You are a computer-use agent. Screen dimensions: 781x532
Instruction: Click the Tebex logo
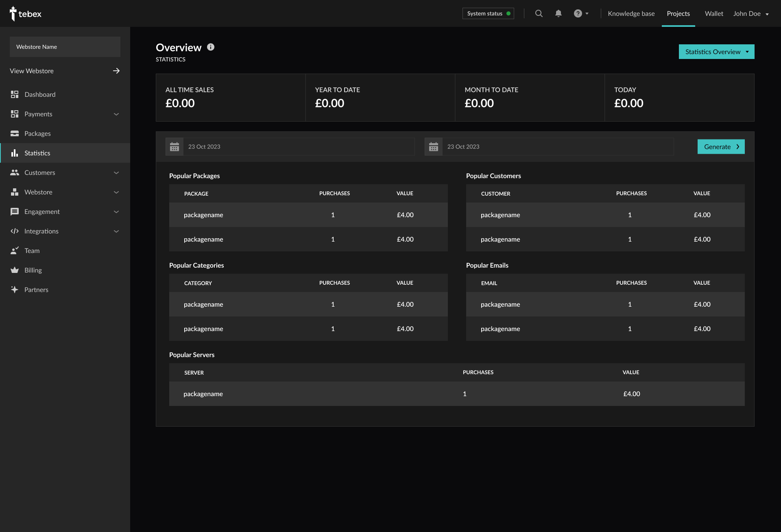tap(25, 13)
